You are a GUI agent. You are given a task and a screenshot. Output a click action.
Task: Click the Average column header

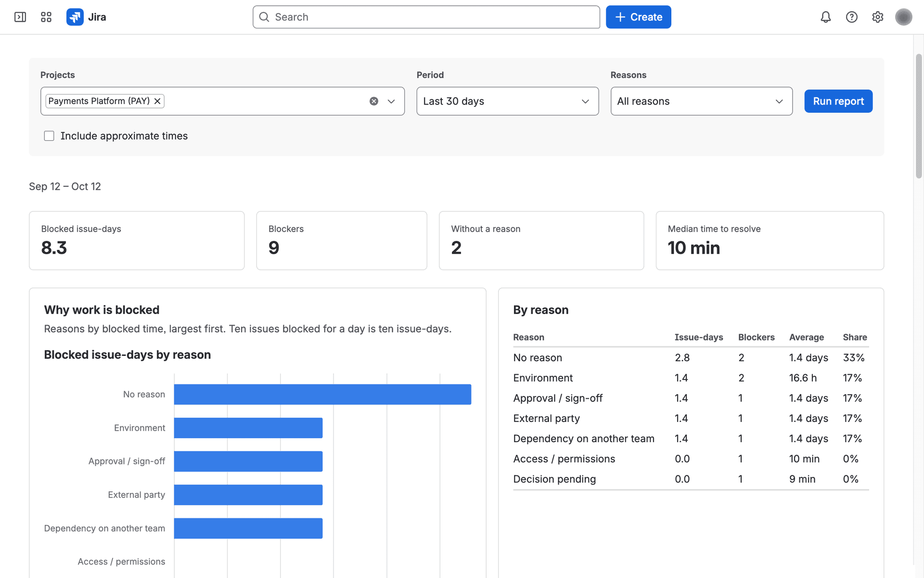point(807,337)
